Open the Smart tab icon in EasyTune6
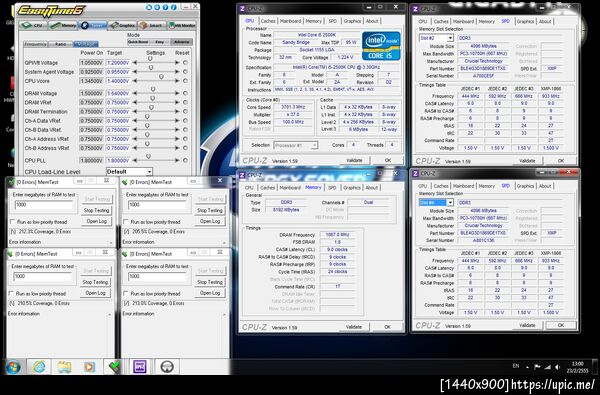 [152, 25]
